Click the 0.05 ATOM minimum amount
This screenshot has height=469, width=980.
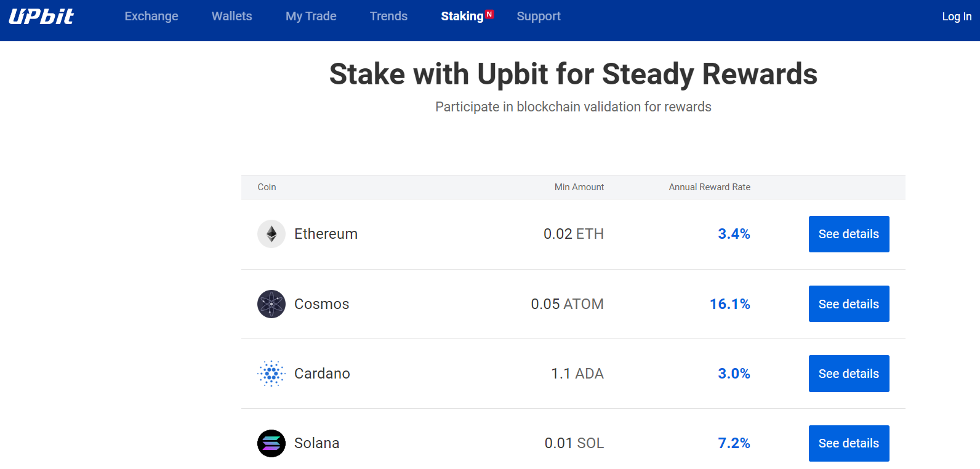pyautogui.click(x=568, y=304)
